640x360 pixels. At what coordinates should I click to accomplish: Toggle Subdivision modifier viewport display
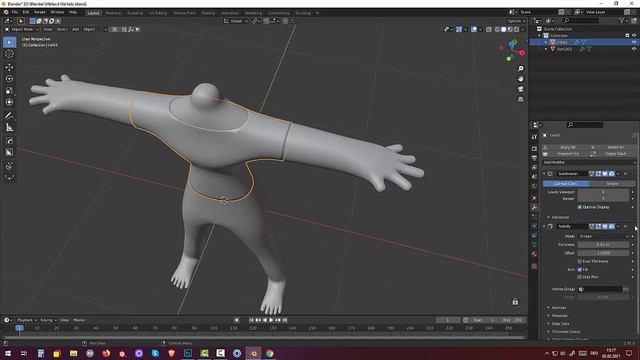pos(605,174)
